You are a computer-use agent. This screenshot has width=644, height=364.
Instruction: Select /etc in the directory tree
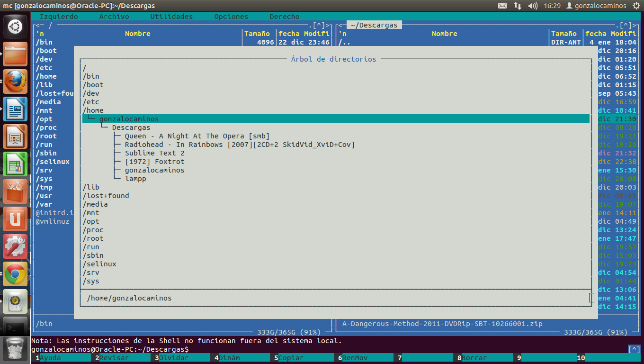point(91,102)
